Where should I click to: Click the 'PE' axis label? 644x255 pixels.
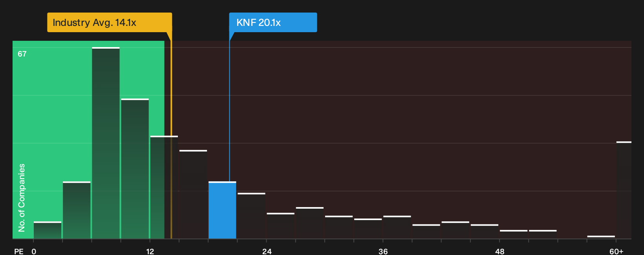(19, 251)
